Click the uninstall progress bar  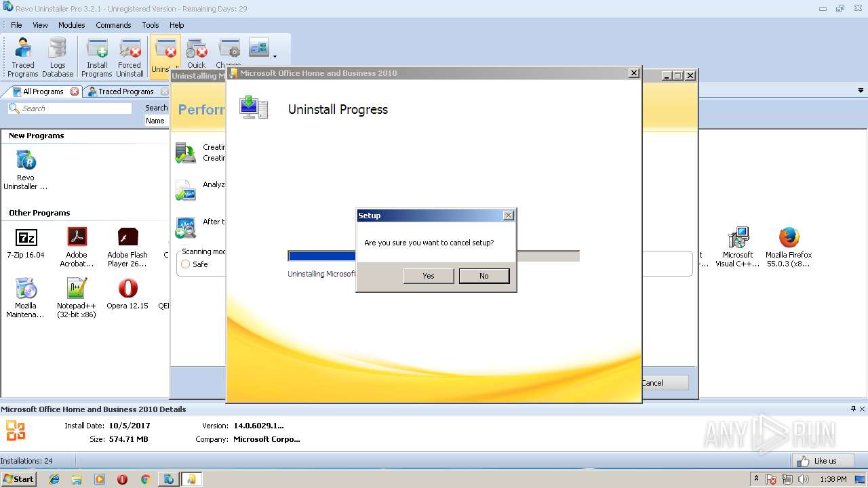(x=433, y=256)
